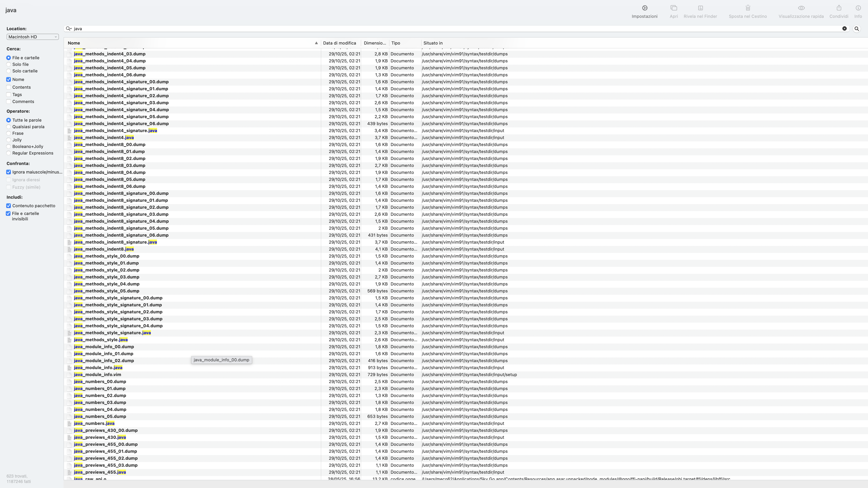Open the Info toolbar icon
The image size is (868, 488).
pos(858,8)
